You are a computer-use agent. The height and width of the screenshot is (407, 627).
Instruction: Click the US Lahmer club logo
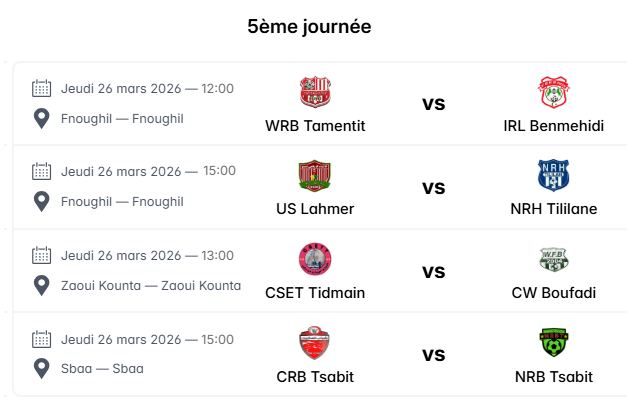click(315, 176)
